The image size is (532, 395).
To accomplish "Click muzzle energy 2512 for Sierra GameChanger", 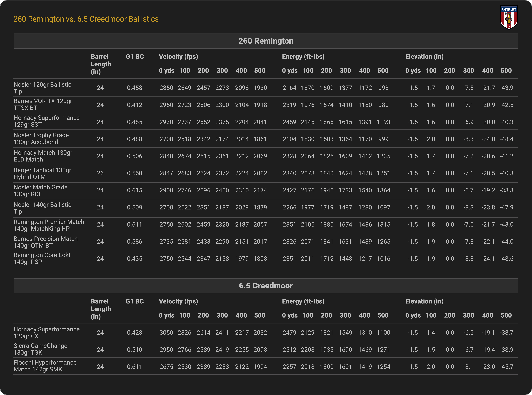I will pos(290,350).
